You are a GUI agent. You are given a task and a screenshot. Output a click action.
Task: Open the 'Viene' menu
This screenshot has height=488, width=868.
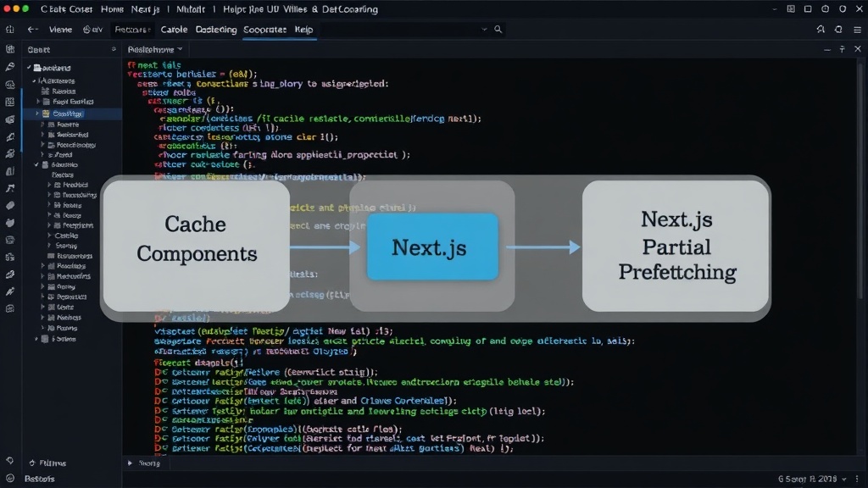(60, 30)
